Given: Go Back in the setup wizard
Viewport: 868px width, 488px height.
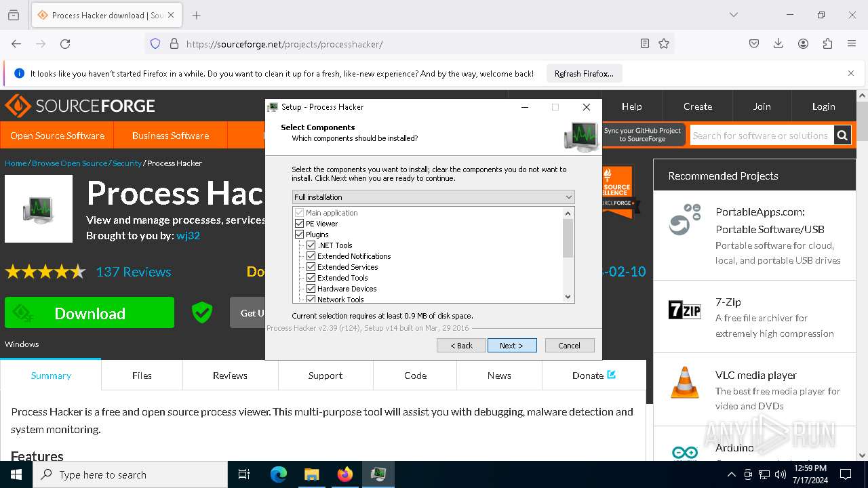Looking at the screenshot, I should (461, 345).
